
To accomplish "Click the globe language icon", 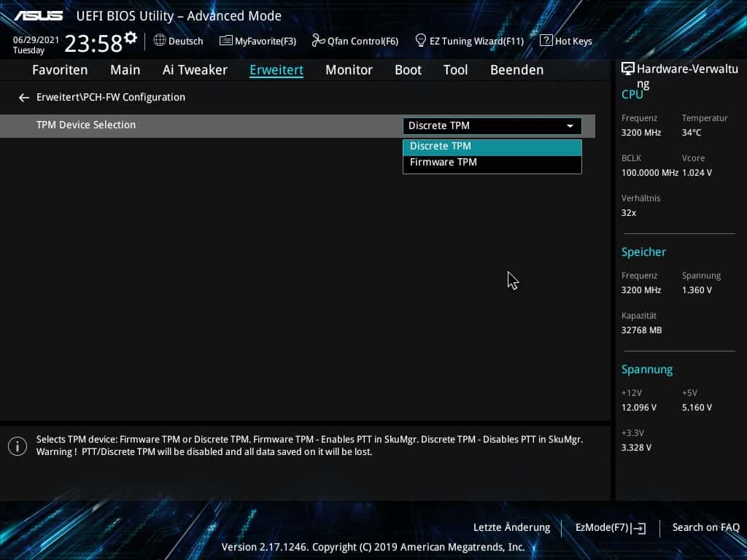I will click(x=160, y=41).
